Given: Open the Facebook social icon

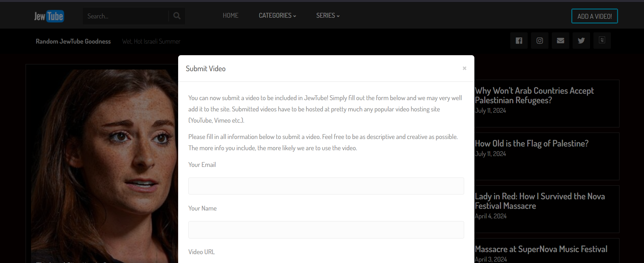Looking at the screenshot, I should (x=519, y=41).
